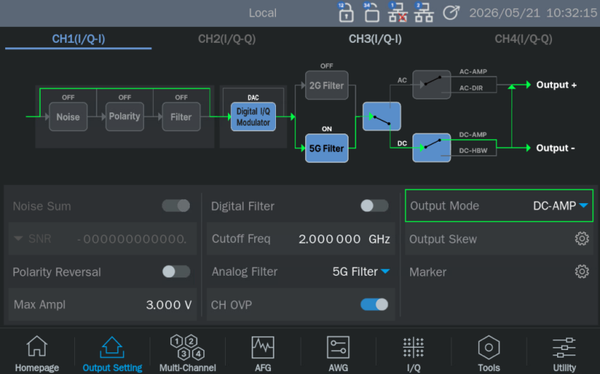Expand the SNR unit selector arrow

[18, 238]
